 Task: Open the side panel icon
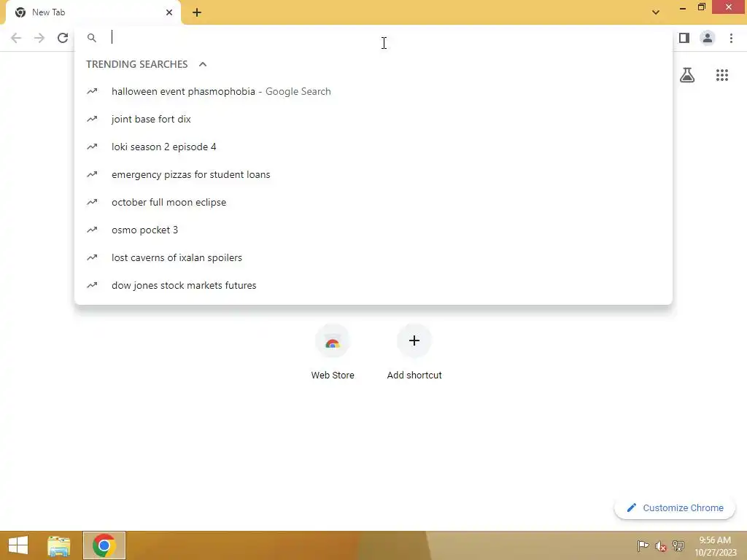684,38
